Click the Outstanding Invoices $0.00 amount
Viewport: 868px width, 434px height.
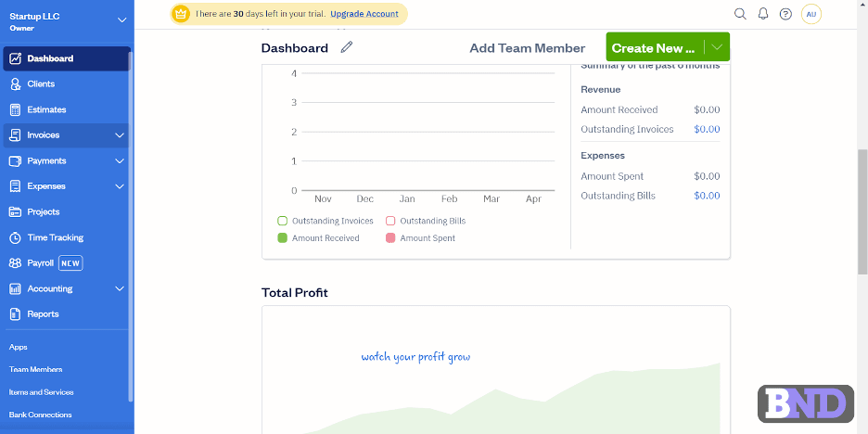(x=707, y=129)
